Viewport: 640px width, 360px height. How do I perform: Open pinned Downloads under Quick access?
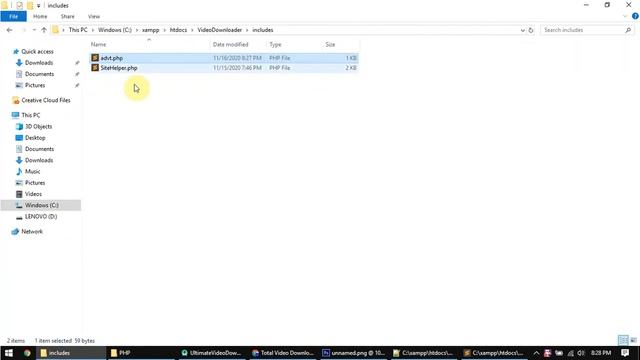click(x=39, y=63)
